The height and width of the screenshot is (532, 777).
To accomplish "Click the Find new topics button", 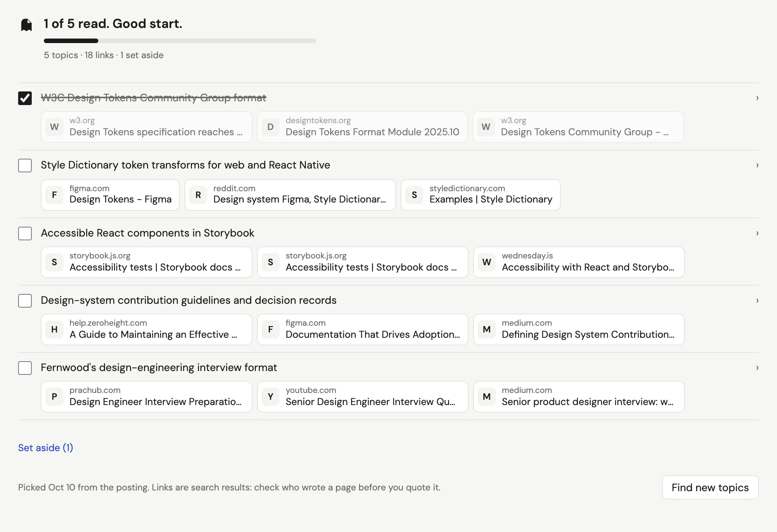I will [710, 487].
